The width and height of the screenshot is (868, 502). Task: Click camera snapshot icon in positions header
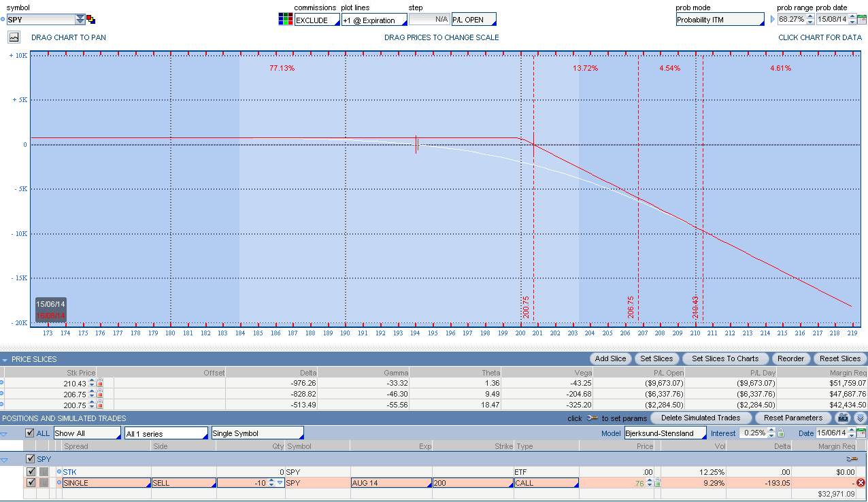tap(844, 418)
